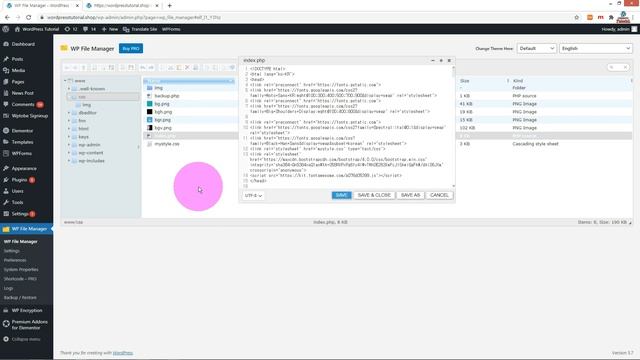Click the file manager back arrow
Screen dimensions: 640x360
tap(67, 67)
